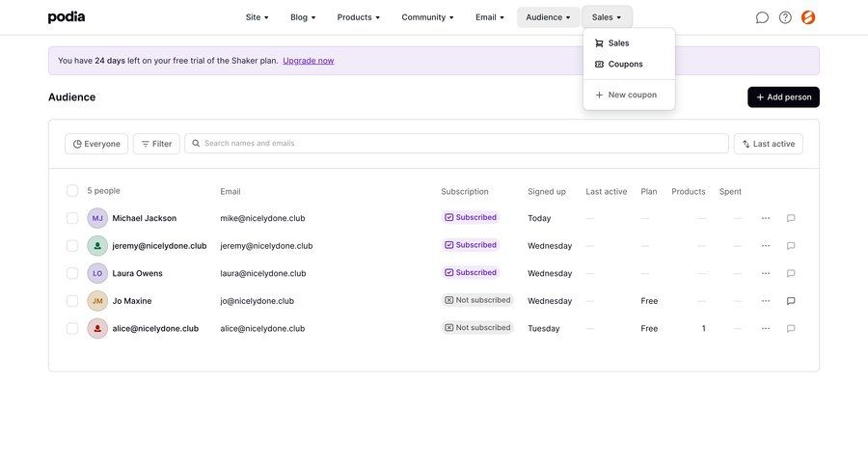Tick the checkbox for Michael Jackson
The image size is (868, 467).
[72, 218]
